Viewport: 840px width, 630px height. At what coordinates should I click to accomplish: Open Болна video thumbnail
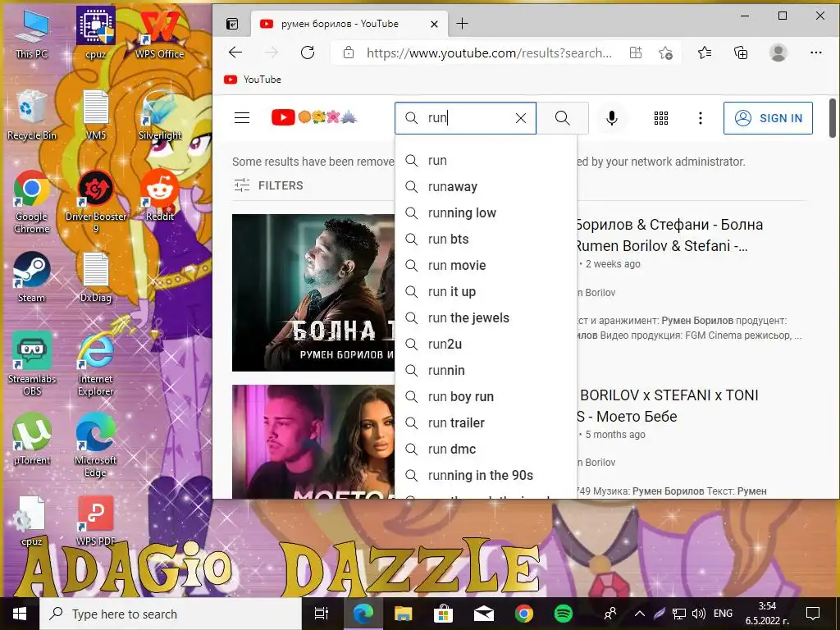(x=313, y=293)
